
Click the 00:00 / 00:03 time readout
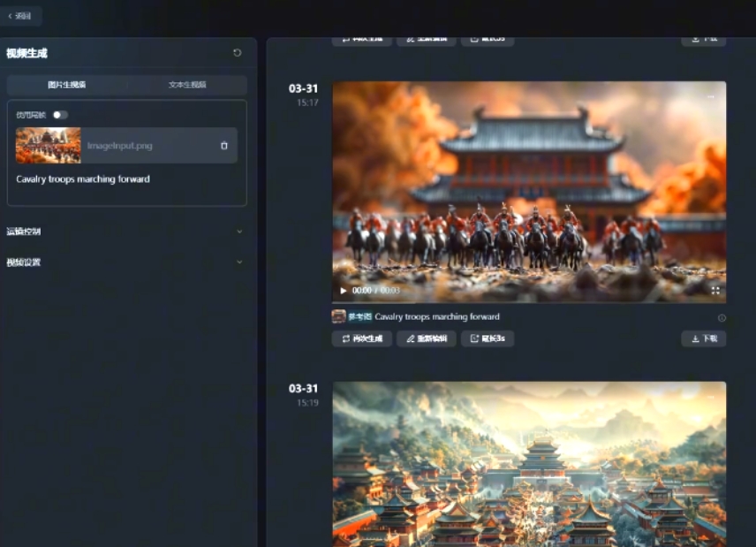[x=376, y=291]
